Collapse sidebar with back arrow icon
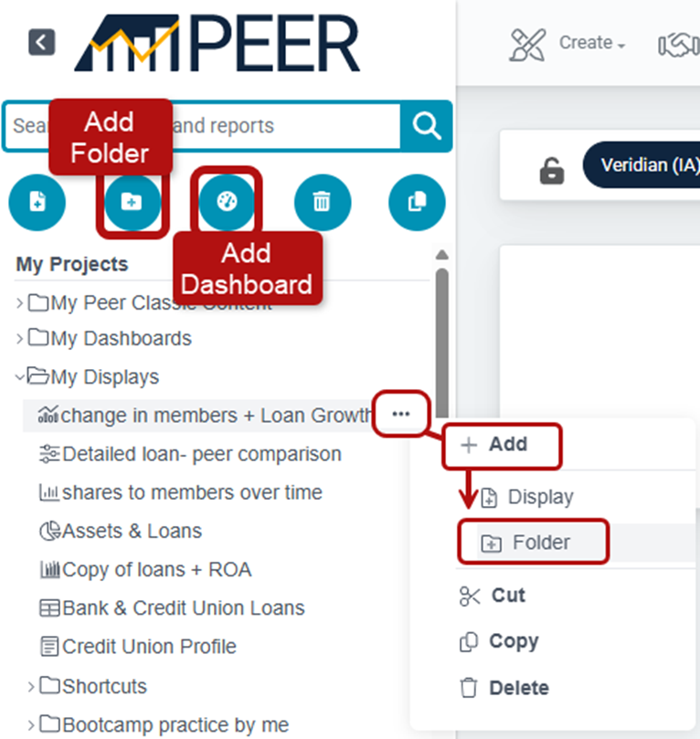 pos(42,42)
